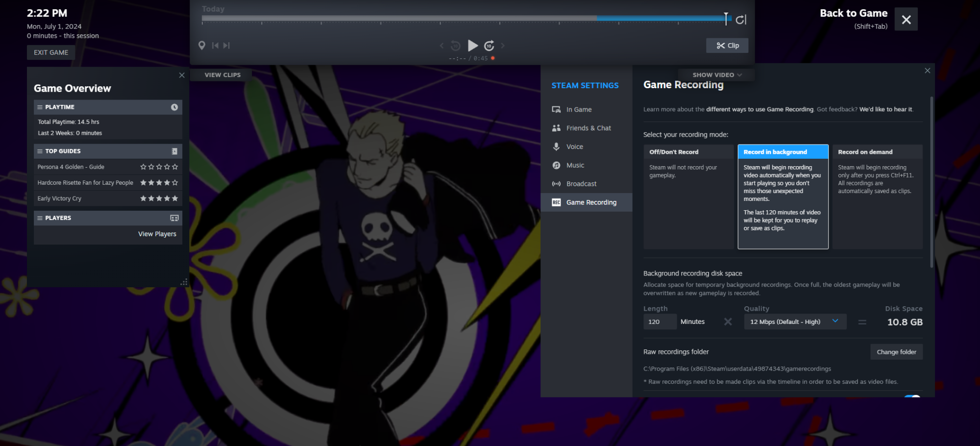Step to the next frame arrow

[503, 46]
